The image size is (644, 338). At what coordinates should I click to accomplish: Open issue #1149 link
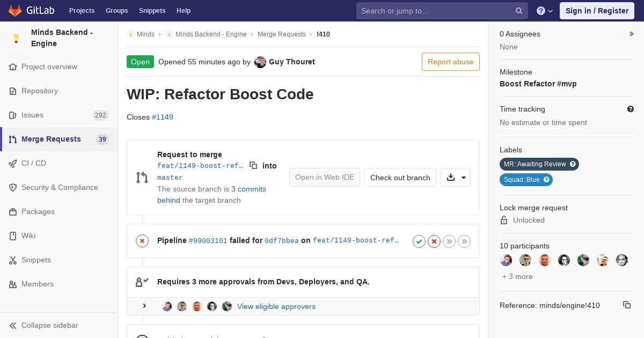(x=163, y=117)
